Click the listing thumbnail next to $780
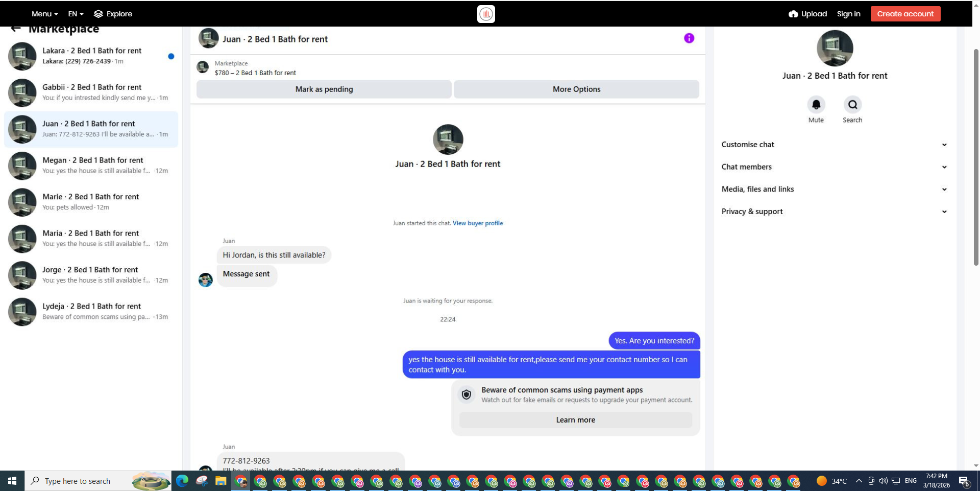This screenshot has width=980, height=491. [203, 67]
